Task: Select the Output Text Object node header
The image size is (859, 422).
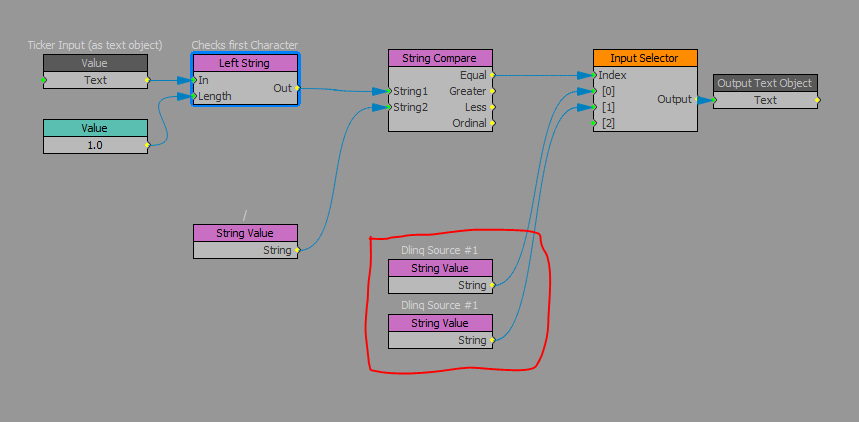Action: pyautogui.click(x=765, y=83)
